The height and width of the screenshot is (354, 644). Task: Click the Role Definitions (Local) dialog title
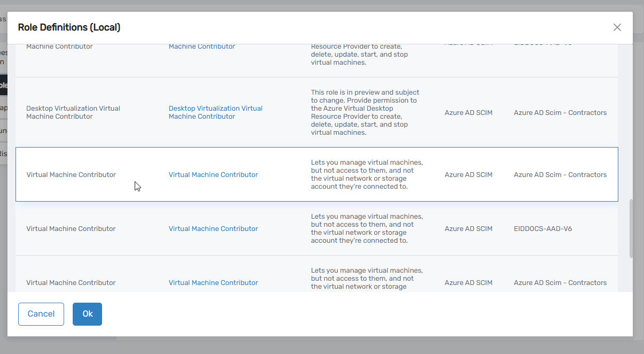[69, 27]
